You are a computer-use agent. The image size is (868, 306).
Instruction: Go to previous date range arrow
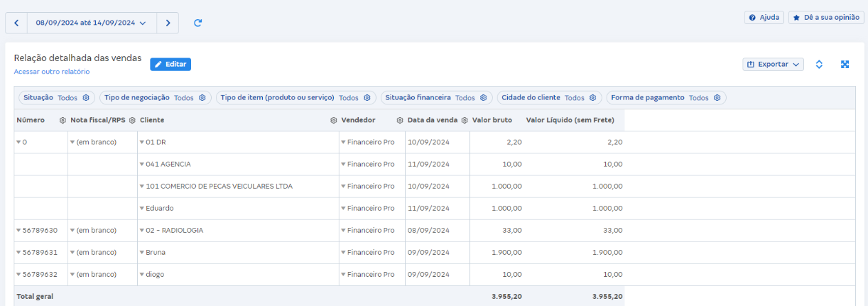point(16,23)
